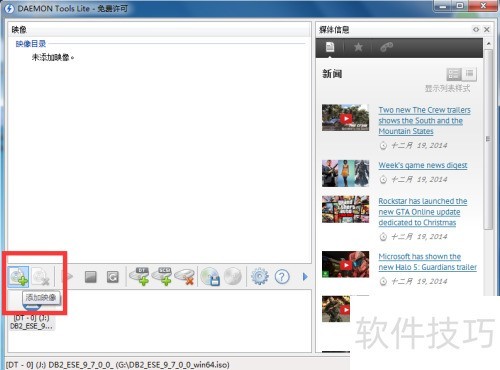Screen dimensions: 500x370
Task: Click the Halo 5 trailer thumbnail
Action: point(345,264)
